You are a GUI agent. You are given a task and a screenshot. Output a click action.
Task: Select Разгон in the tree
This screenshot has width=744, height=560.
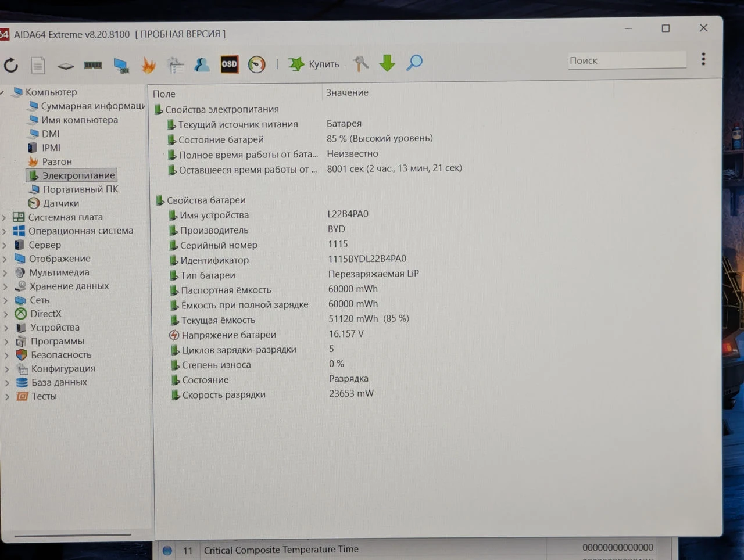click(x=50, y=161)
